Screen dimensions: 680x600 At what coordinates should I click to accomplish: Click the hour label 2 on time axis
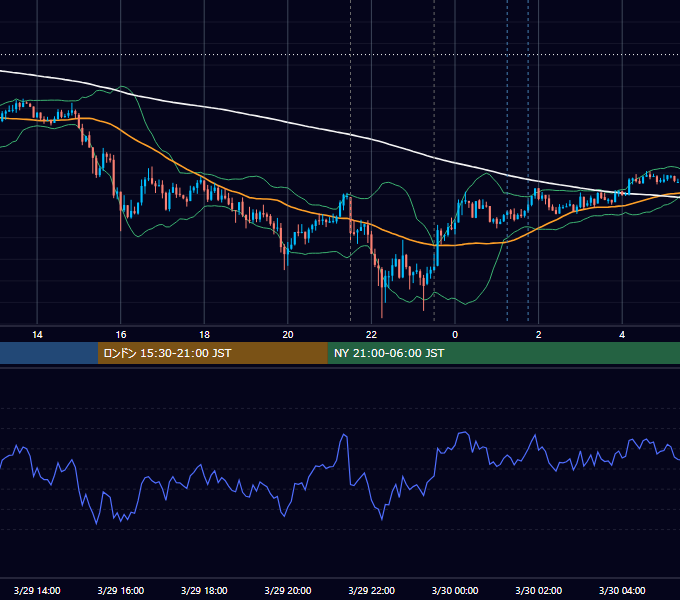pyautogui.click(x=539, y=335)
